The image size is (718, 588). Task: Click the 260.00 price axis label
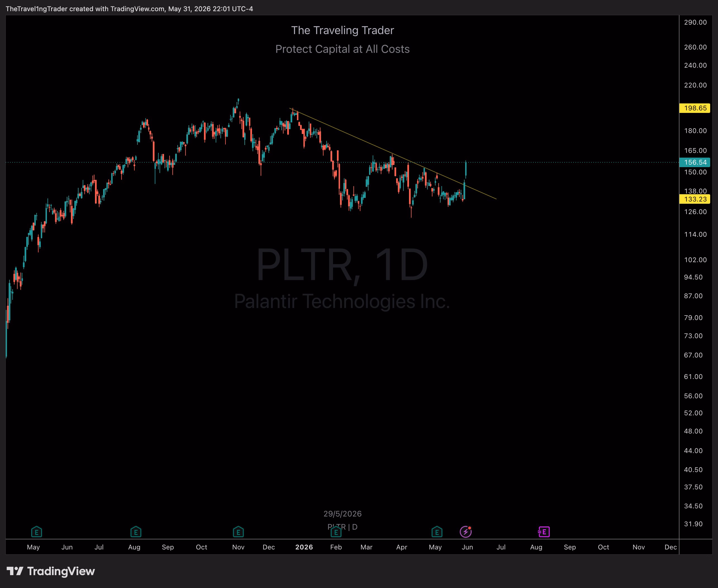pyautogui.click(x=695, y=47)
